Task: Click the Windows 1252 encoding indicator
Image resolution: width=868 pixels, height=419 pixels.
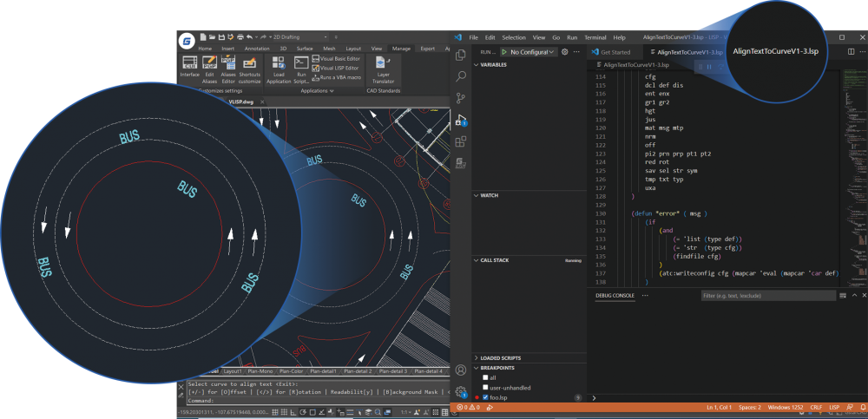Action: 786,408
